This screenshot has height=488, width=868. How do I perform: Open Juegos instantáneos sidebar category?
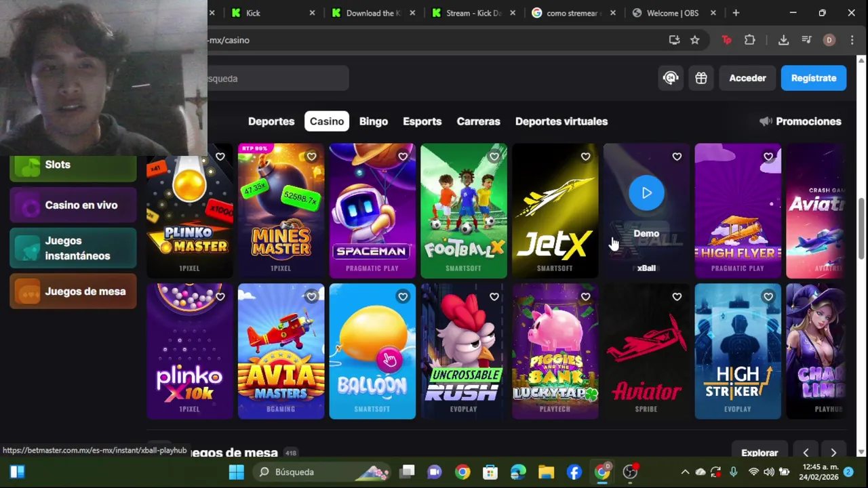[x=73, y=248]
